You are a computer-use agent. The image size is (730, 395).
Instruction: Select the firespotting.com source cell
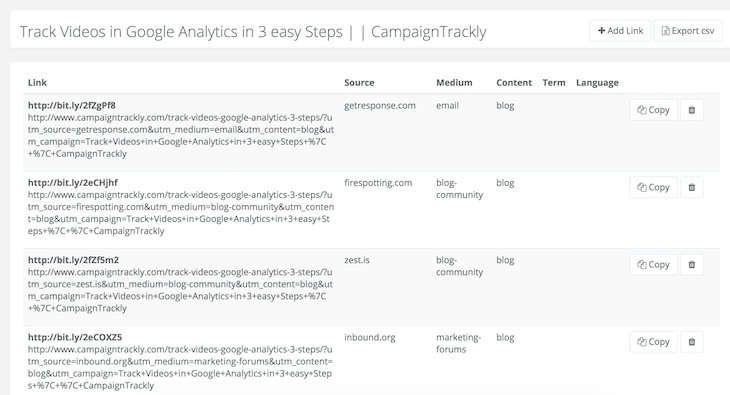click(378, 183)
